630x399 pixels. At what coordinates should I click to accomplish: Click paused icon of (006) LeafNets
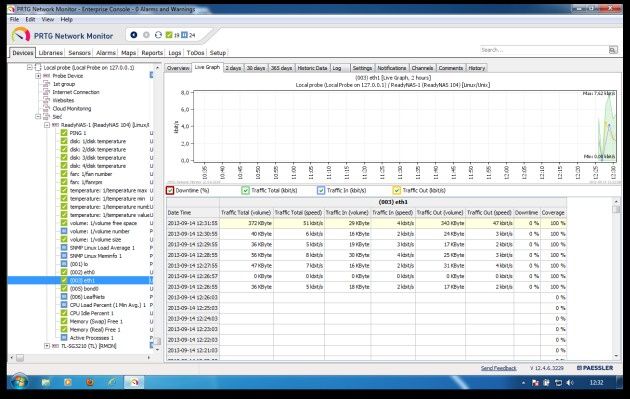[64, 297]
